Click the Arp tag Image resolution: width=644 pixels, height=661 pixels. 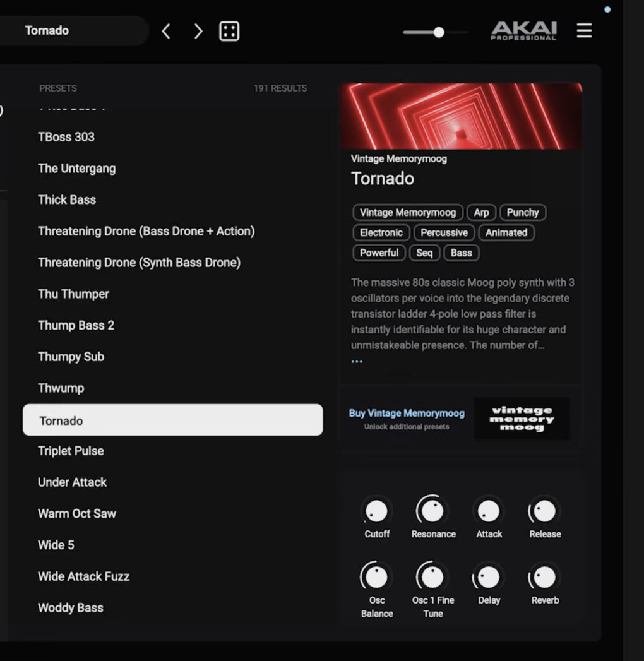click(x=481, y=213)
